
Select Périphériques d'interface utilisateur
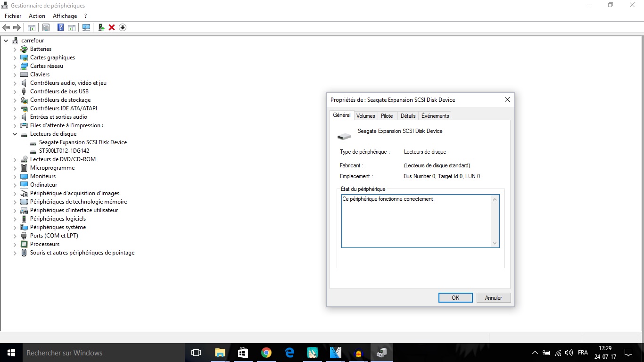click(74, 210)
